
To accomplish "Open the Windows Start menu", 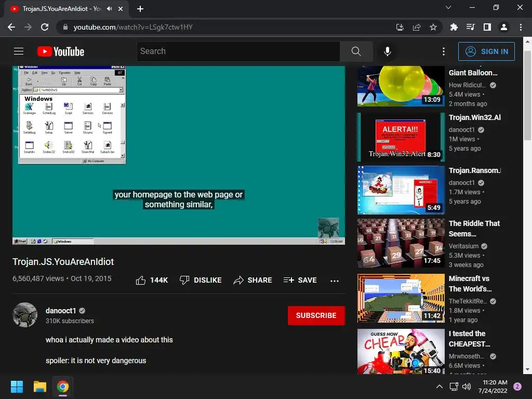I will pyautogui.click(x=17, y=387).
